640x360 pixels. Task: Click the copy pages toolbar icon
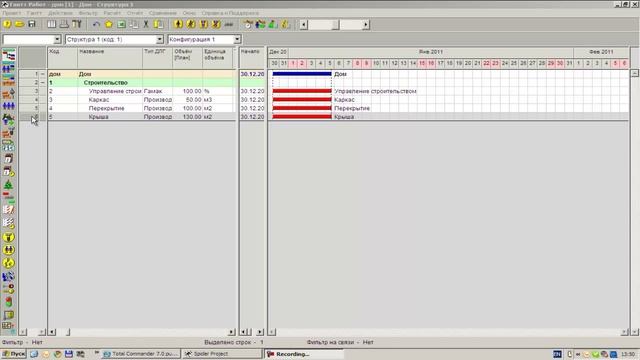[x=133, y=24]
